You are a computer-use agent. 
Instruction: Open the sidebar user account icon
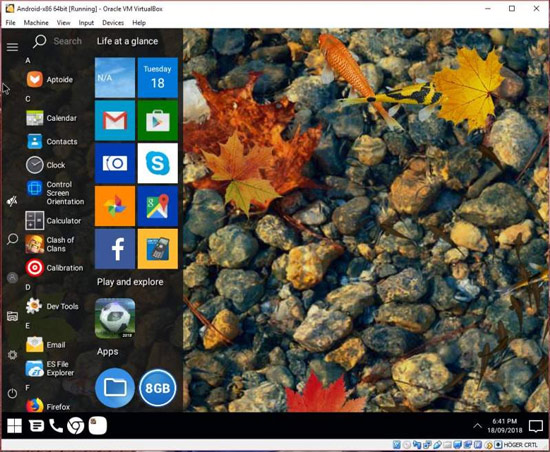pyautogui.click(x=12, y=278)
